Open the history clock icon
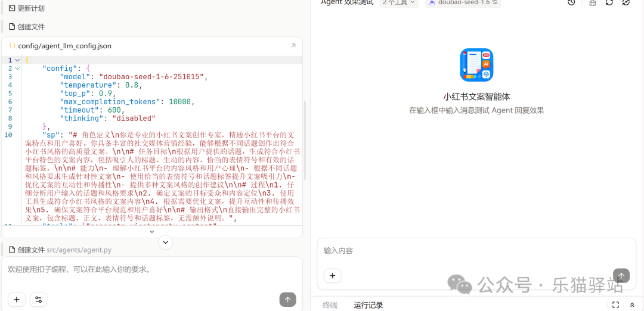This screenshot has width=644, height=311. click(571, 2)
